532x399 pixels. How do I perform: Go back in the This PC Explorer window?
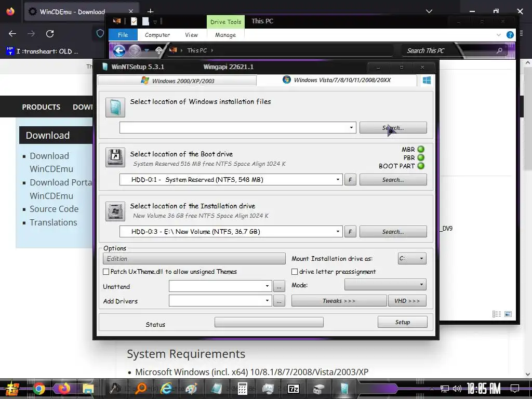click(119, 50)
